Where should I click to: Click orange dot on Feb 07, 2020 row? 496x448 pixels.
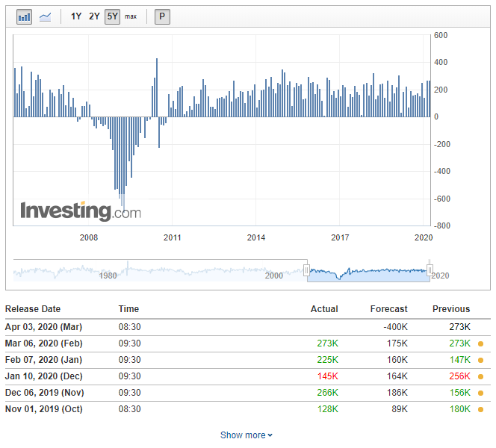[x=480, y=360]
